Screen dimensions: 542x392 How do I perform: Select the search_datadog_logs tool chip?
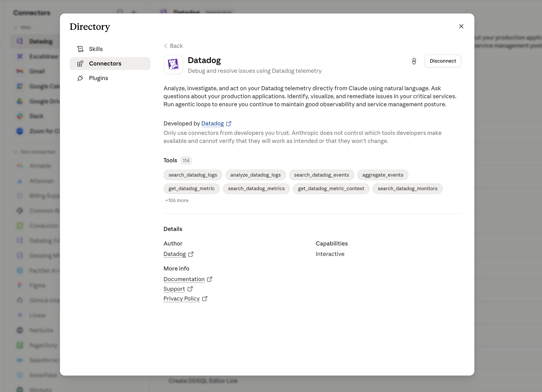click(x=193, y=175)
